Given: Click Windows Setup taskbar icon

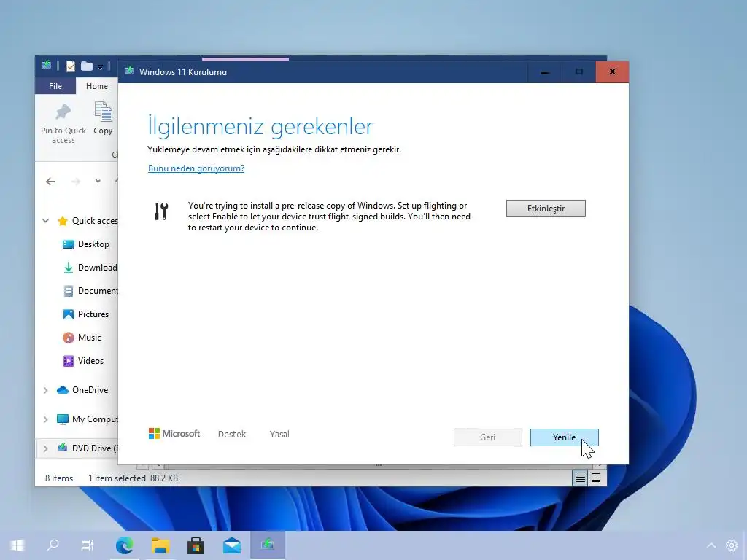Looking at the screenshot, I should [268, 545].
